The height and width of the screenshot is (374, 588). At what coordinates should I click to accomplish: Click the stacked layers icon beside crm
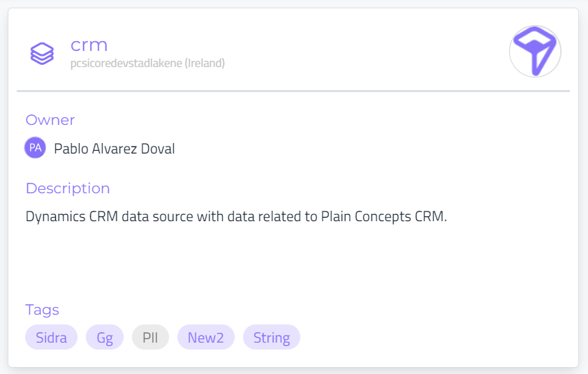(42, 53)
